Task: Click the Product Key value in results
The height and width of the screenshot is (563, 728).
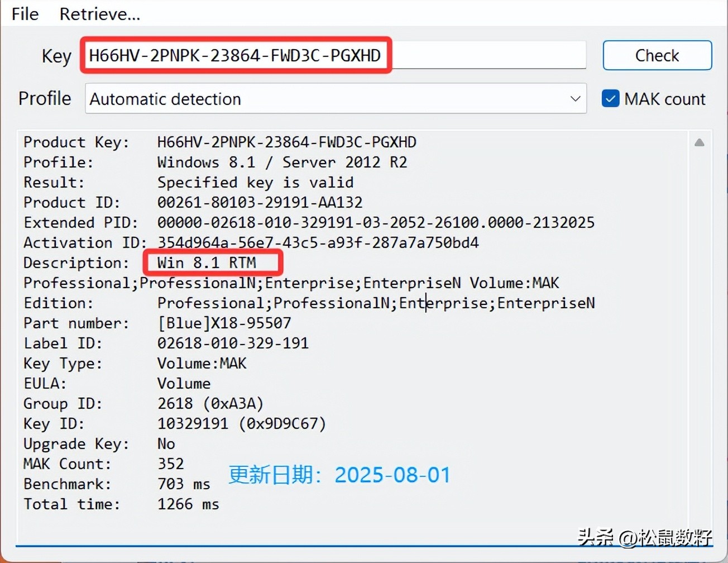Action: (286, 142)
